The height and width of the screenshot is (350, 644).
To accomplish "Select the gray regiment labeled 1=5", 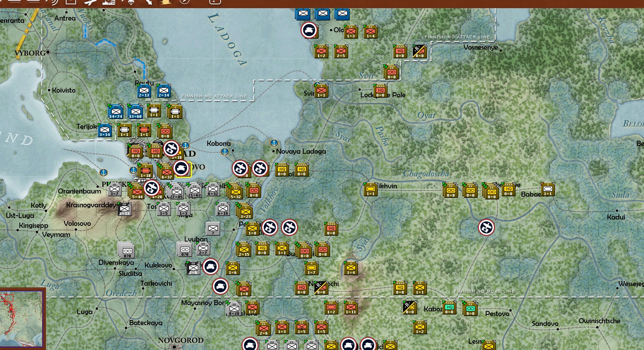I will click(x=164, y=209).
